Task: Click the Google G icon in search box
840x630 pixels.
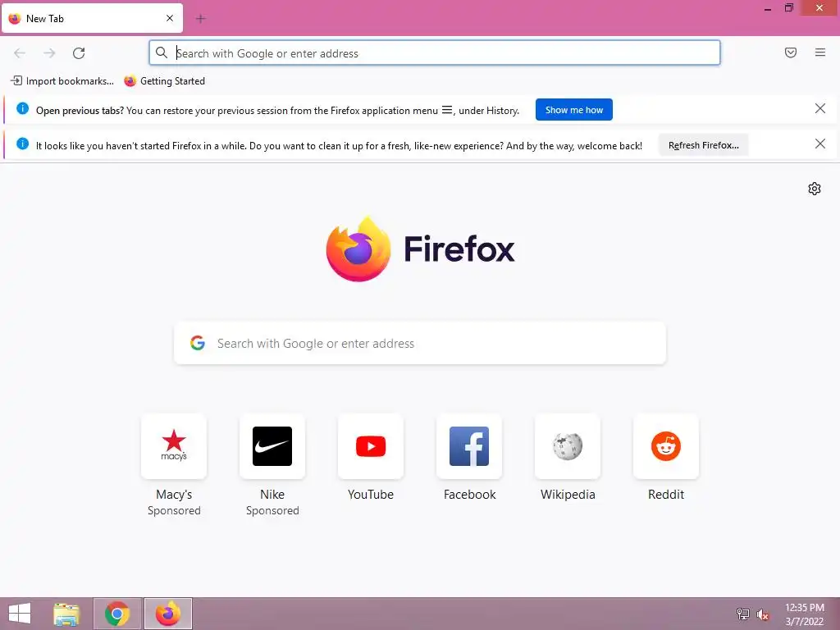Action: [x=198, y=343]
